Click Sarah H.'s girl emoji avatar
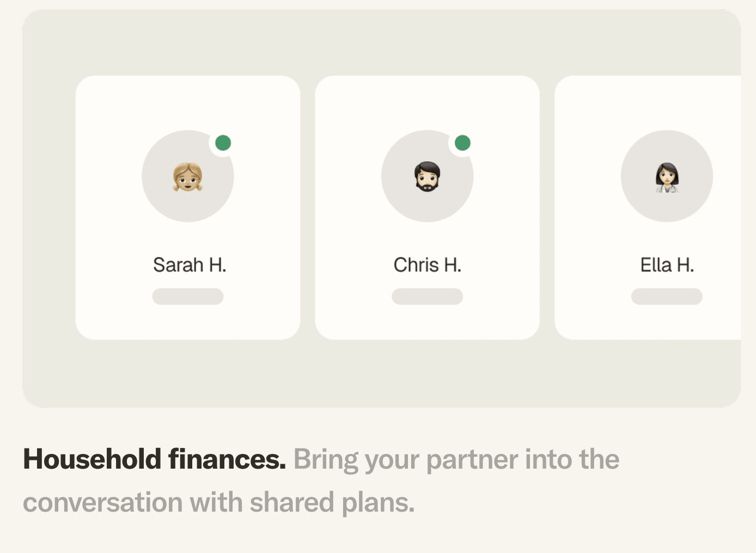Image resolution: width=756 pixels, height=553 pixels. pos(188,176)
